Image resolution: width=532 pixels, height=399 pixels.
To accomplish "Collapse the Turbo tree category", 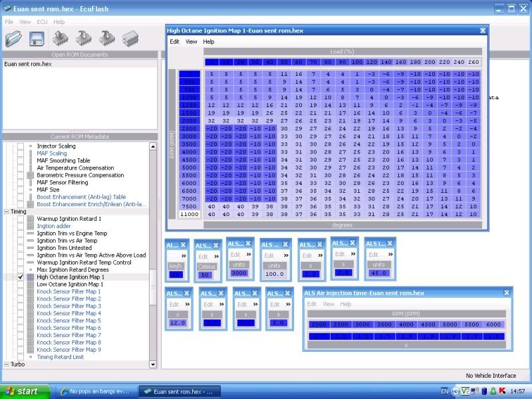I will pyautogui.click(x=6, y=364).
